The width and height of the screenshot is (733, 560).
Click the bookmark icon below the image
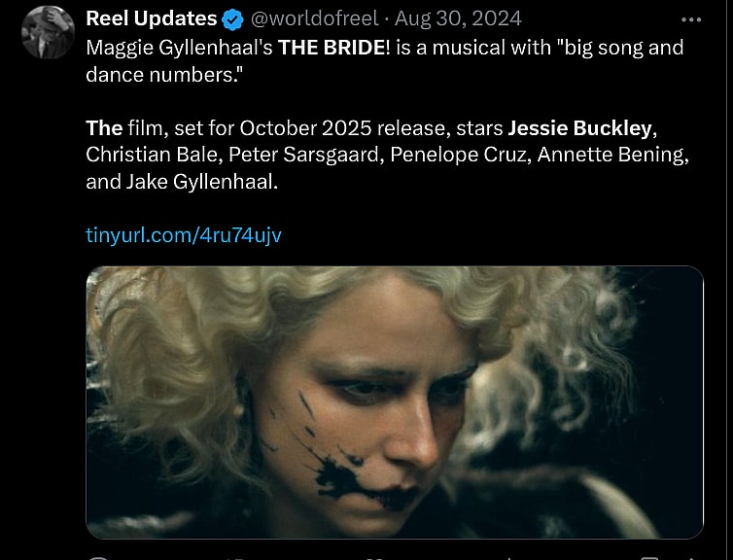point(649,558)
